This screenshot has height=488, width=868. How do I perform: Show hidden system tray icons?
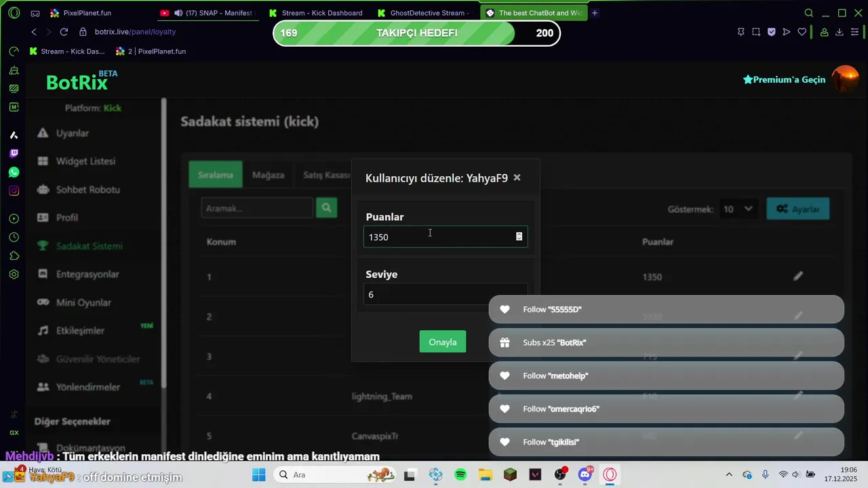pos(729,474)
